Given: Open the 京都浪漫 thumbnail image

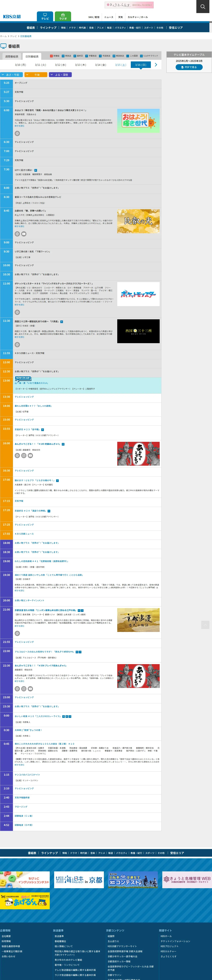Looking at the screenshot, I should [138, 620].
